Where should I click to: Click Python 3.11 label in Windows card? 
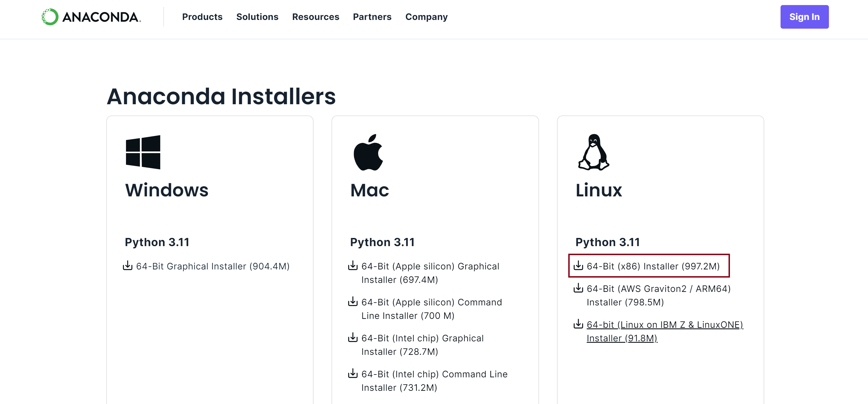(157, 242)
